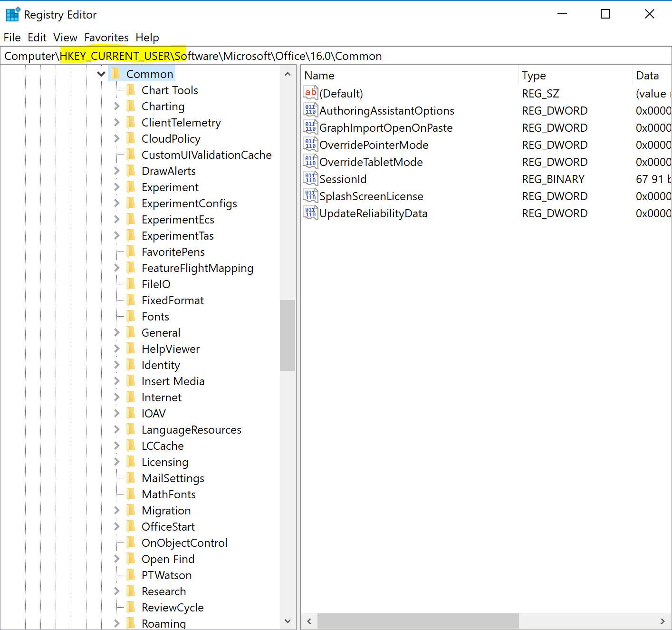Click the Type column header
Screen dimensions: 672x630
coord(576,76)
